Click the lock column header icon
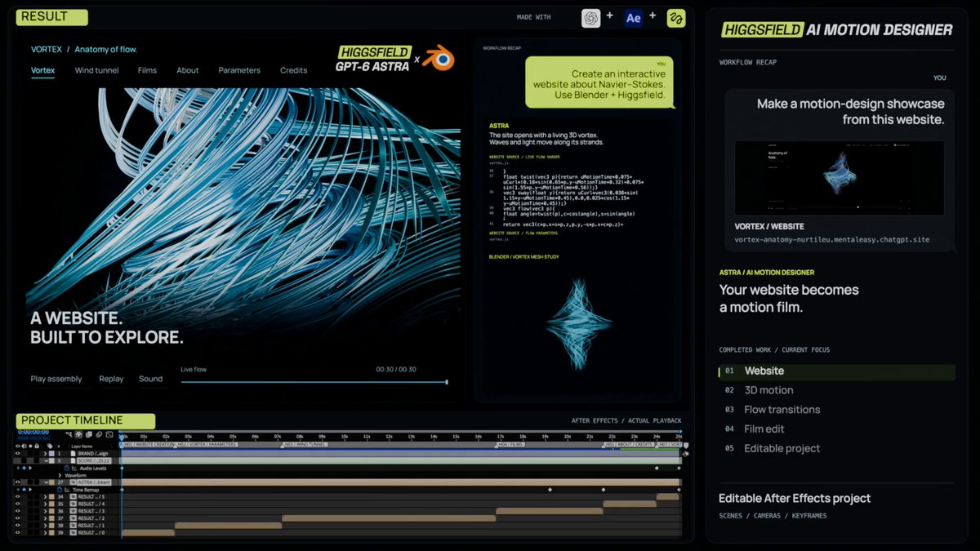Screen dimensions: 980x551 point(38,446)
